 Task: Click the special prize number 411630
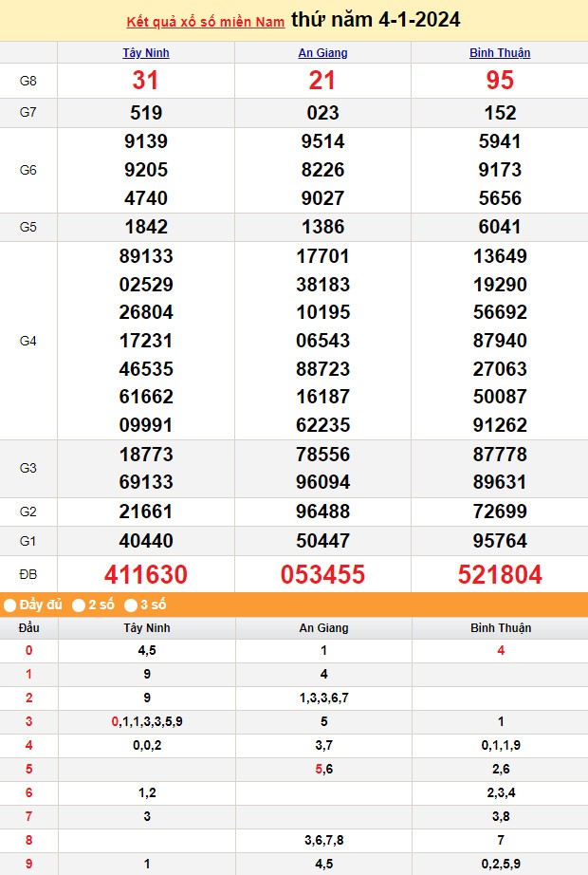pos(146,574)
